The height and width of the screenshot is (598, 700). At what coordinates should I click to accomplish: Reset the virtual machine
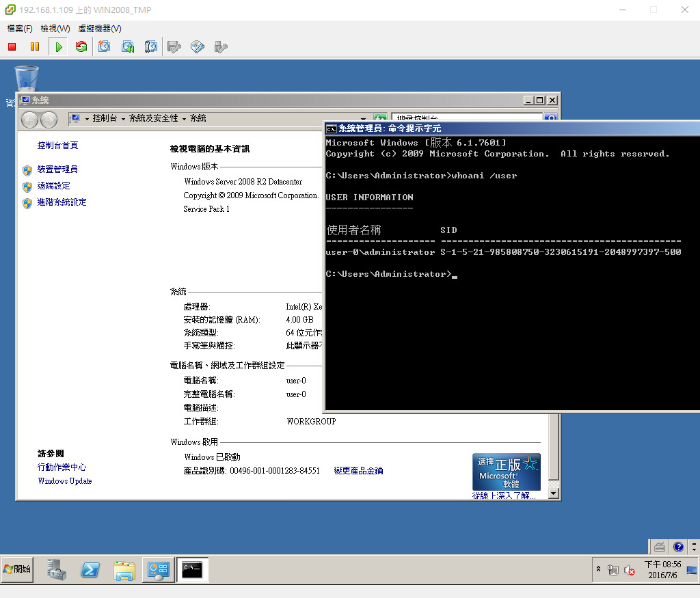pos(81,47)
